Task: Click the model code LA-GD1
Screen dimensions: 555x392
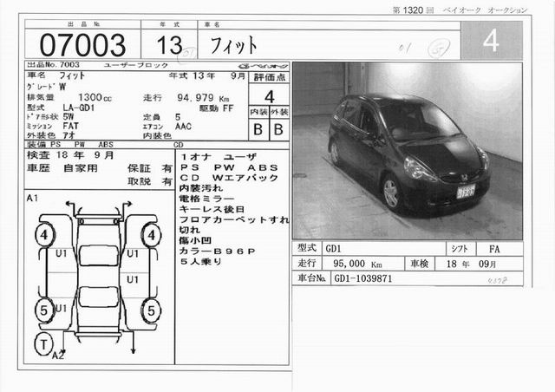Action: [x=79, y=108]
